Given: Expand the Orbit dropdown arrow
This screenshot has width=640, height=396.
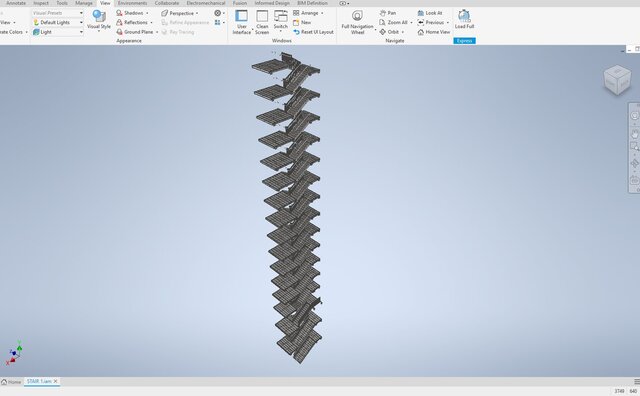Looking at the screenshot, I should [x=402, y=32].
